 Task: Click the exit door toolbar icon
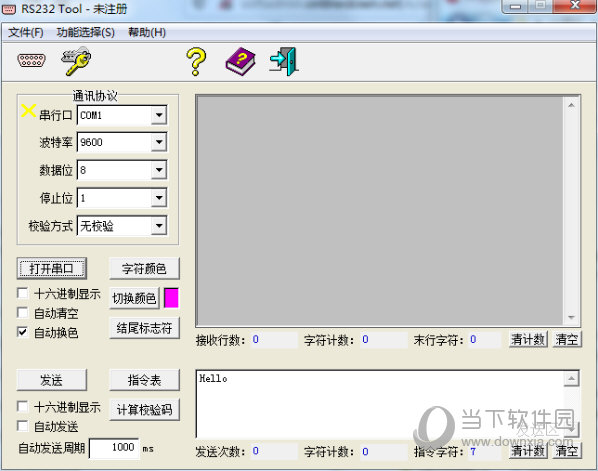(284, 61)
